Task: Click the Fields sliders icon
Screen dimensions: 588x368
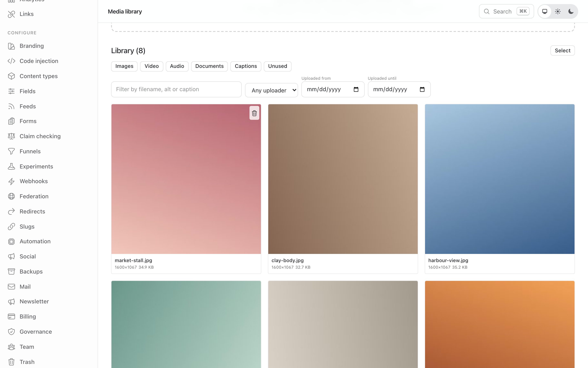Action: 11,91
